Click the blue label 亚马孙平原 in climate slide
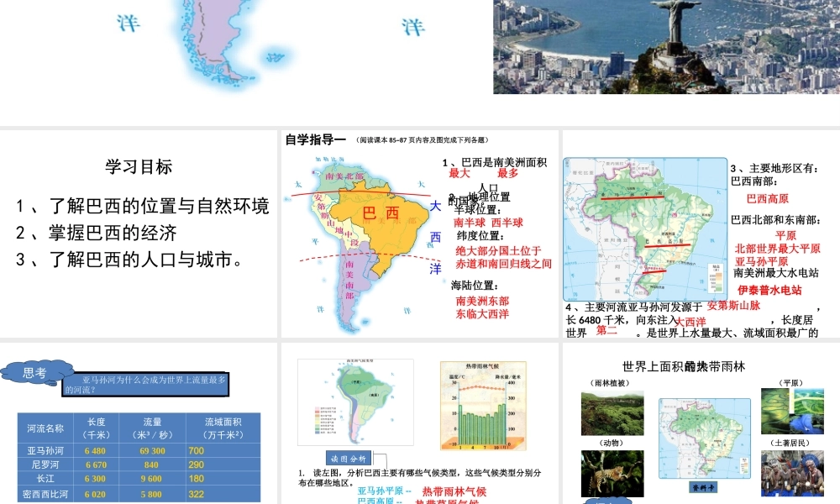Viewport: 840px width, 504px height. (x=384, y=491)
